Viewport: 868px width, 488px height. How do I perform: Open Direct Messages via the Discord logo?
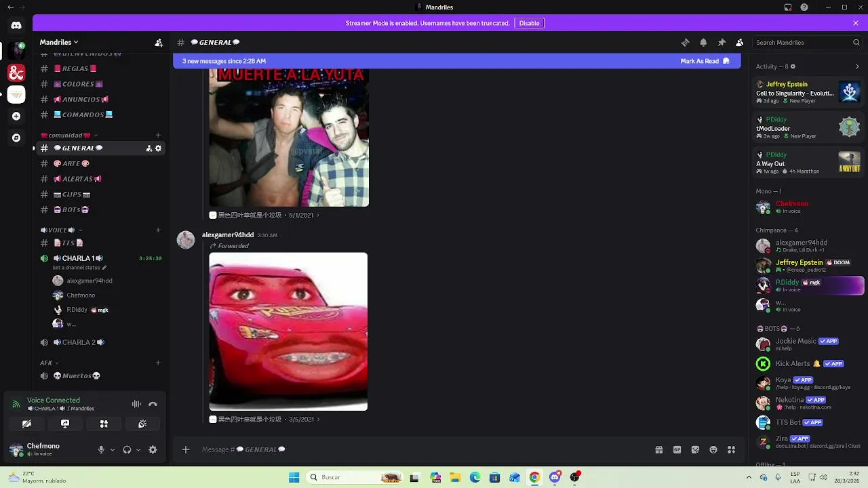click(x=16, y=26)
